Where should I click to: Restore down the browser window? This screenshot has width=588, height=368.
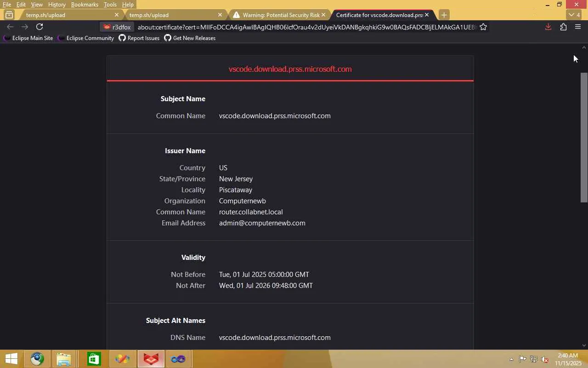pos(560,5)
